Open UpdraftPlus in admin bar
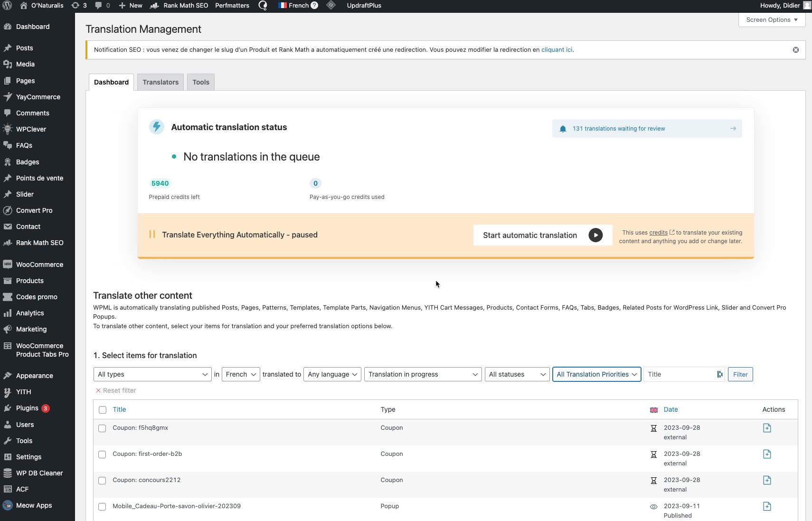 tap(364, 6)
